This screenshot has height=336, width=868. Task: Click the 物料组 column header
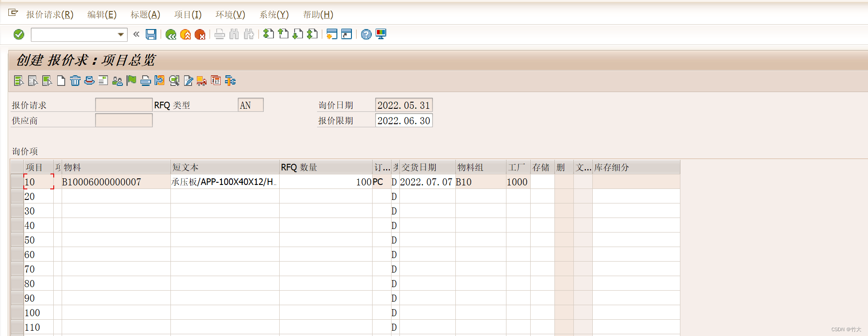pos(481,167)
